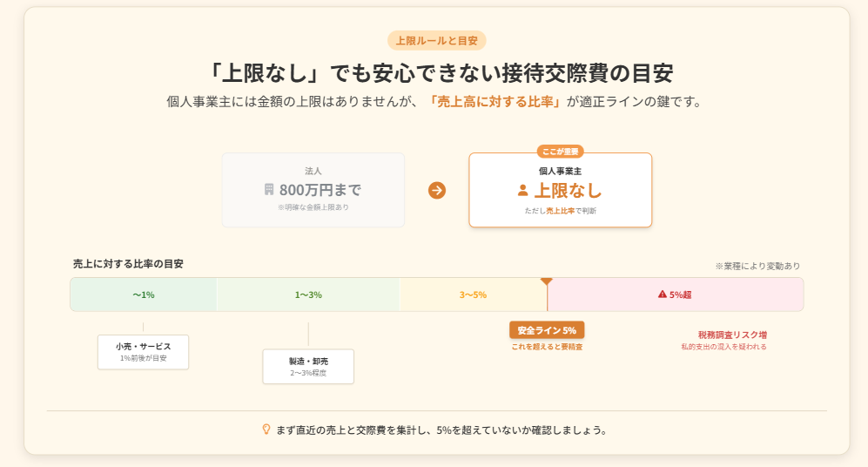
Task: Select the 上限ルールと目安 badge
Action: [x=436, y=40]
